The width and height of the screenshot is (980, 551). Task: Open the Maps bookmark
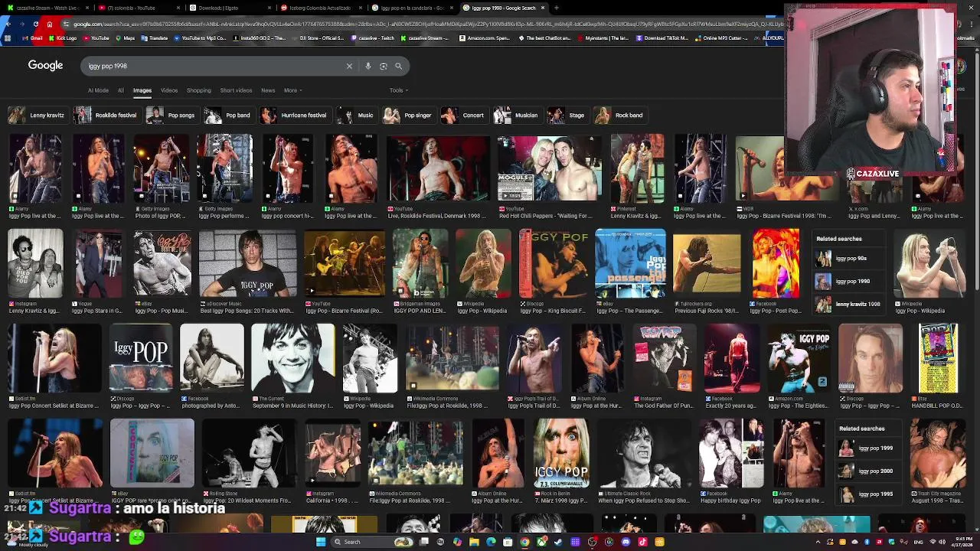(x=126, y=37)
